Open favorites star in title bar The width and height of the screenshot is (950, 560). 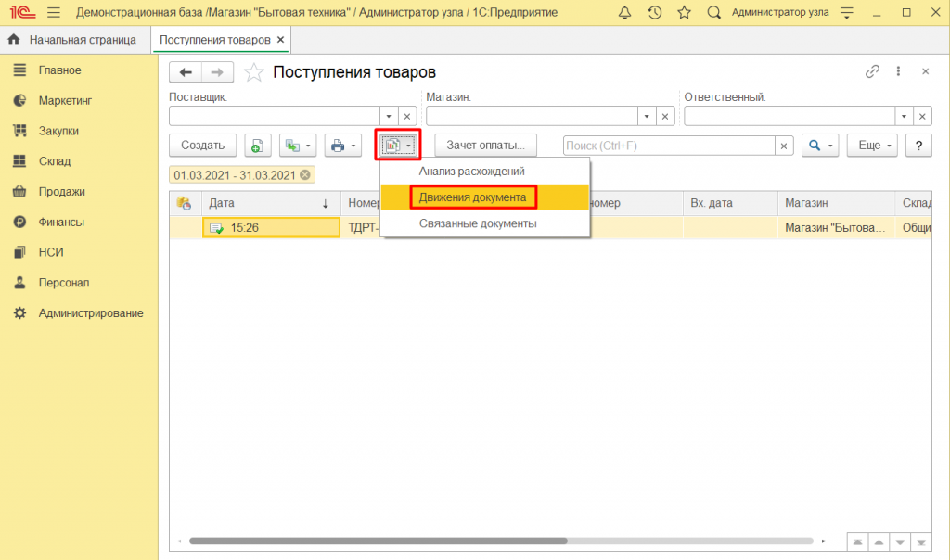(684, 13)
